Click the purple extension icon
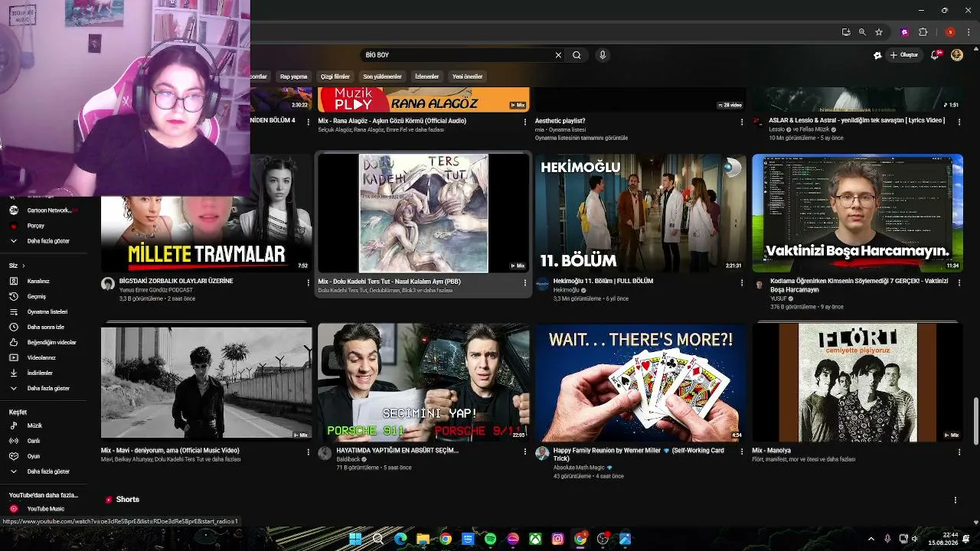 point(905,32)
